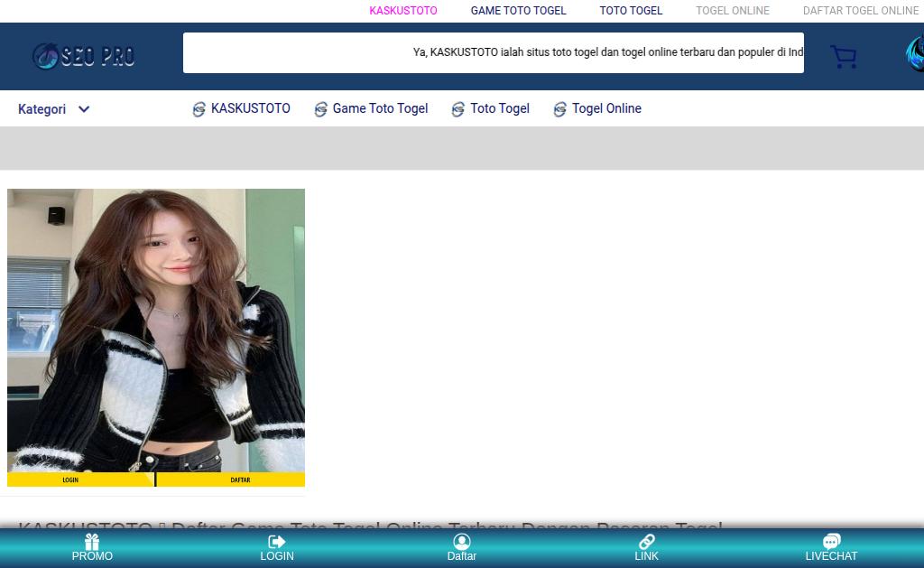Select Game Toto Togel in nav bar

click(380, 108)
